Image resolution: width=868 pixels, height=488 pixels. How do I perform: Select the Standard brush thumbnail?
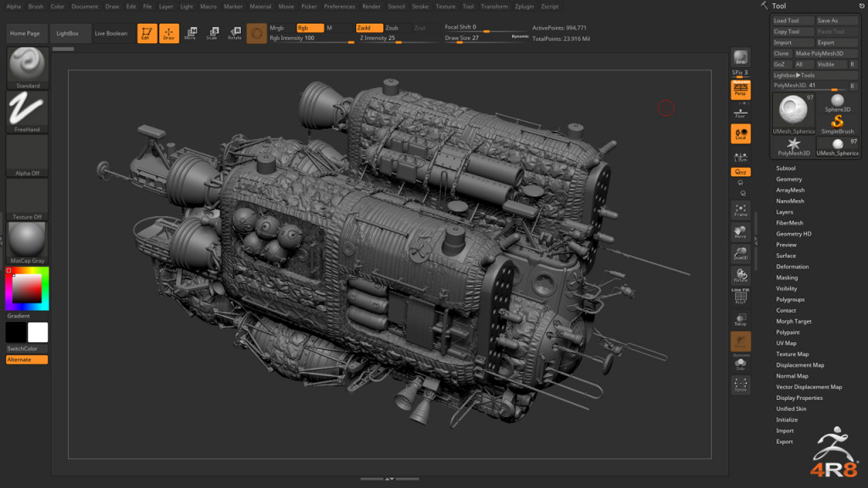click(27, 68)
